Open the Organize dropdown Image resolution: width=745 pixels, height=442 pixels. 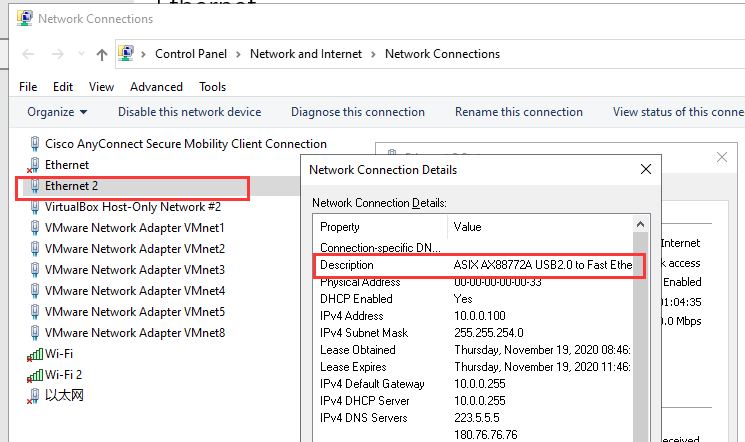tap(57, 112)
